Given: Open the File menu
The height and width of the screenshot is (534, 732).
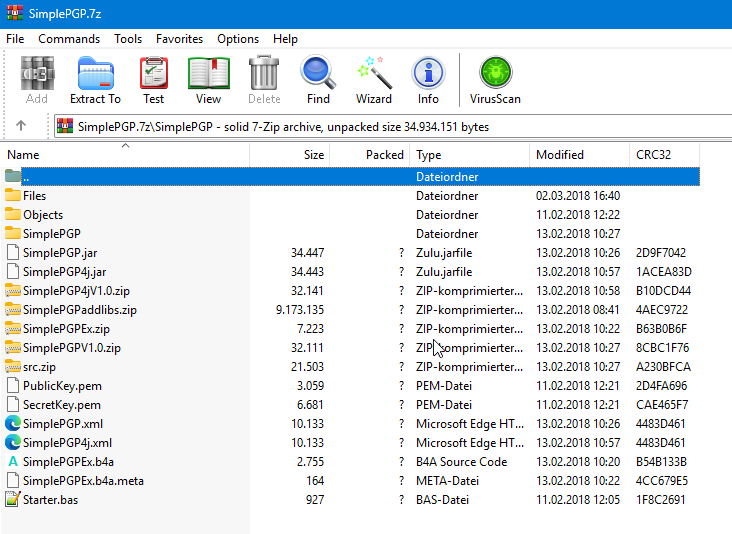Looking at the screenshot, I should [15, 39].
